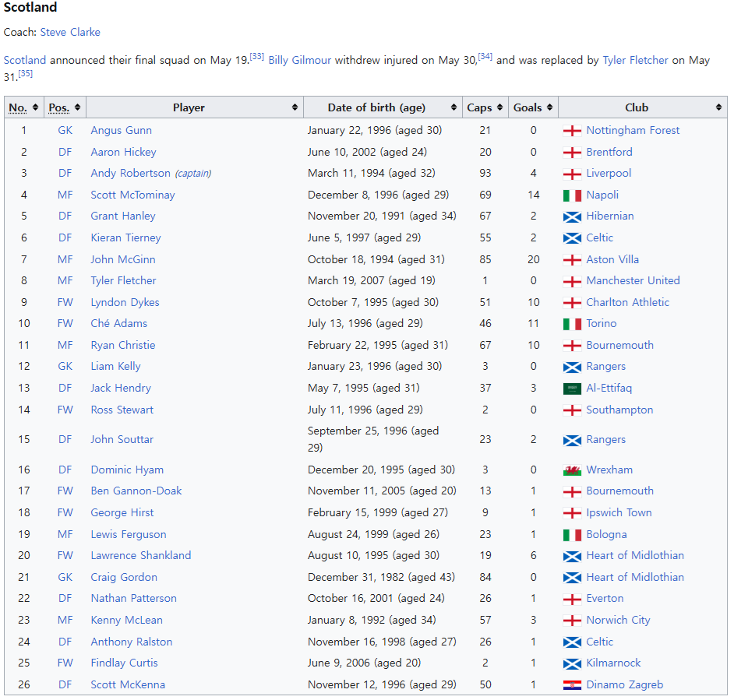Sort the Caps column arrows
The width and height of the screenshot is (734, 700).
[499, 107]
